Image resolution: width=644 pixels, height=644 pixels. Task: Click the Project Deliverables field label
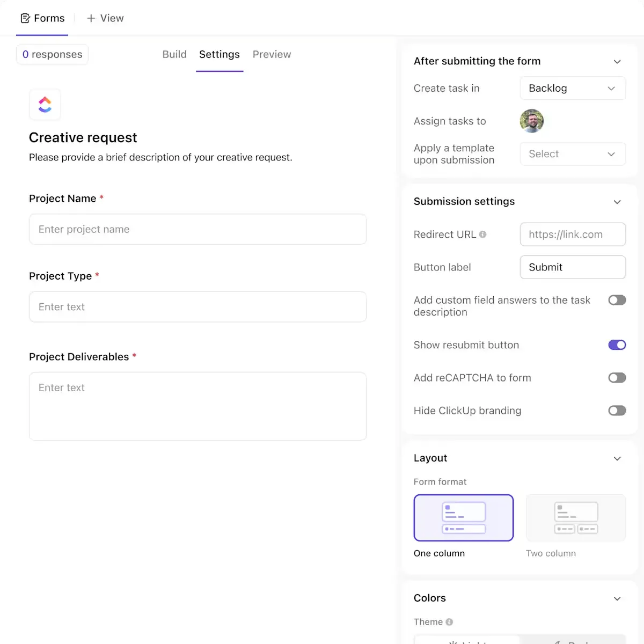coord(79,357)
